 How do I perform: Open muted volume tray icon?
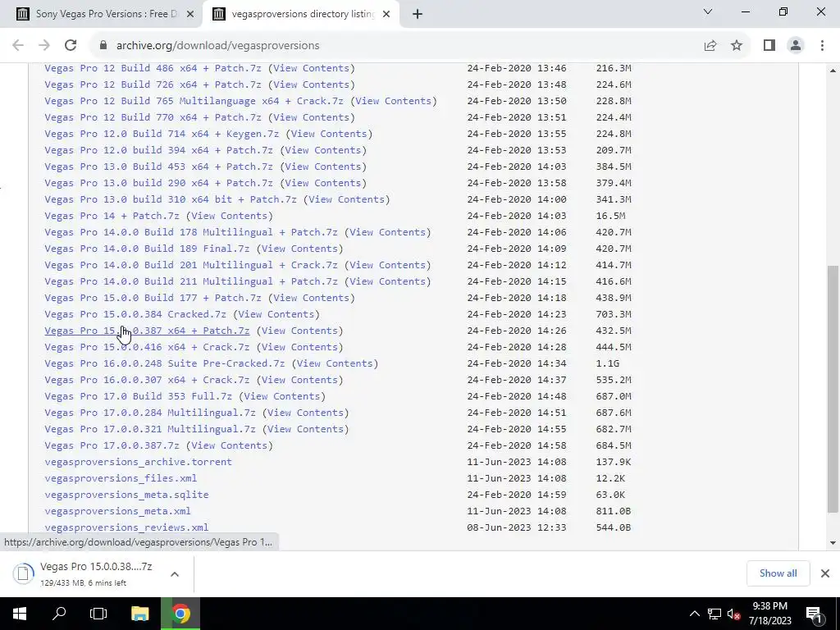click(x=734, y=614)
